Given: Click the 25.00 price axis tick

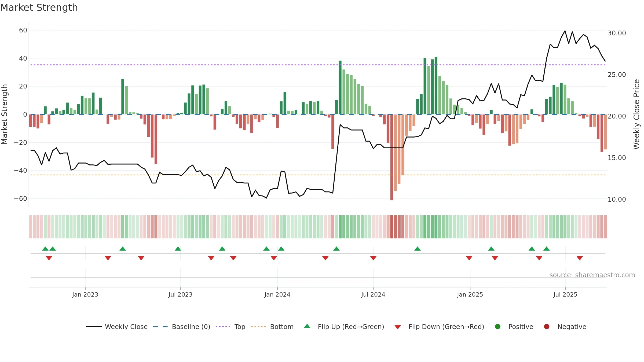Looking at the screenshot, I should pyautogui.click(x=617, y=75).
